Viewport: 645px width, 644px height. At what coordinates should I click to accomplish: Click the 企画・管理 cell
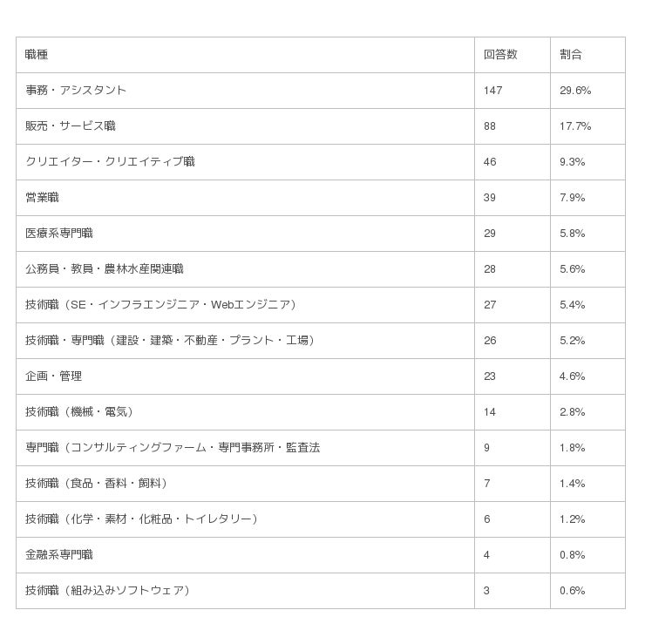pos(53,376)
